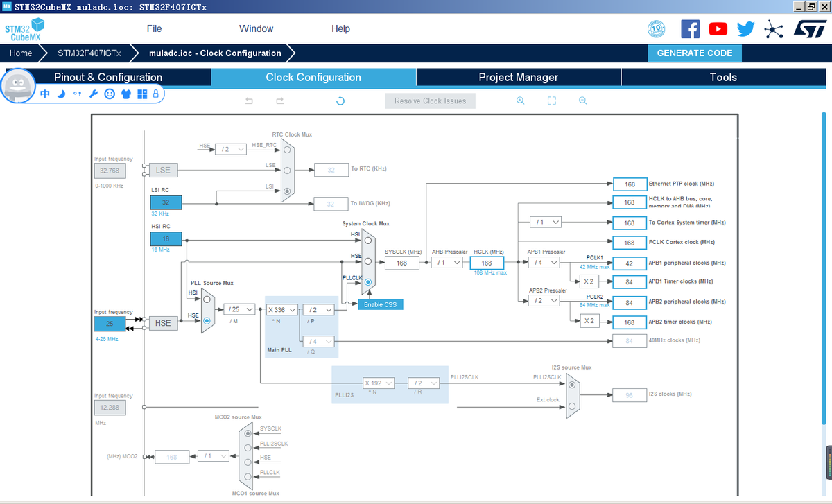Click the wrench settings icon

click(x=94, y=94)
